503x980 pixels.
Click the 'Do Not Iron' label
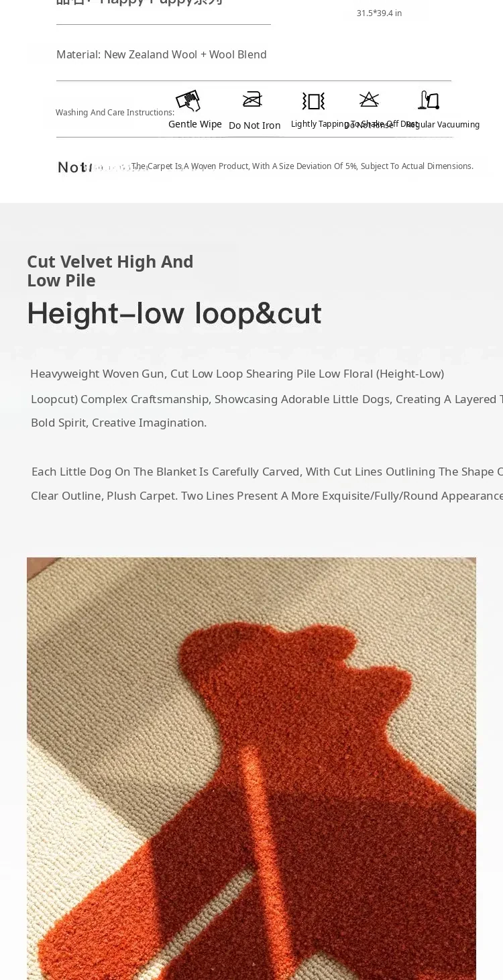coord(254,125)
